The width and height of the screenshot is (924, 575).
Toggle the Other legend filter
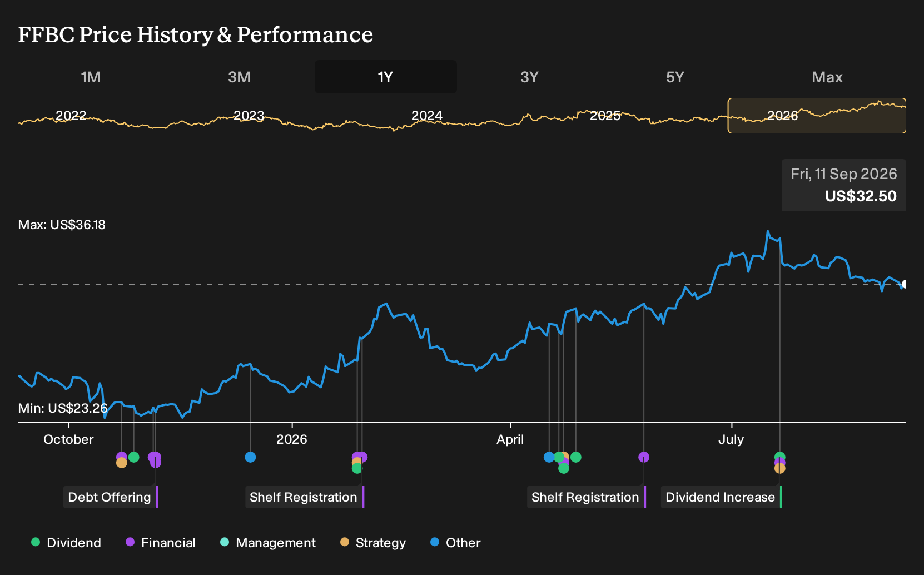455,543
